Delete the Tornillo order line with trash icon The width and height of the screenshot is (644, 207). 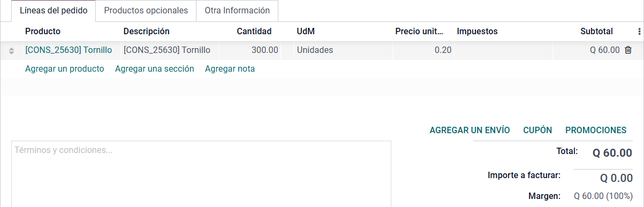coord(628,50)
